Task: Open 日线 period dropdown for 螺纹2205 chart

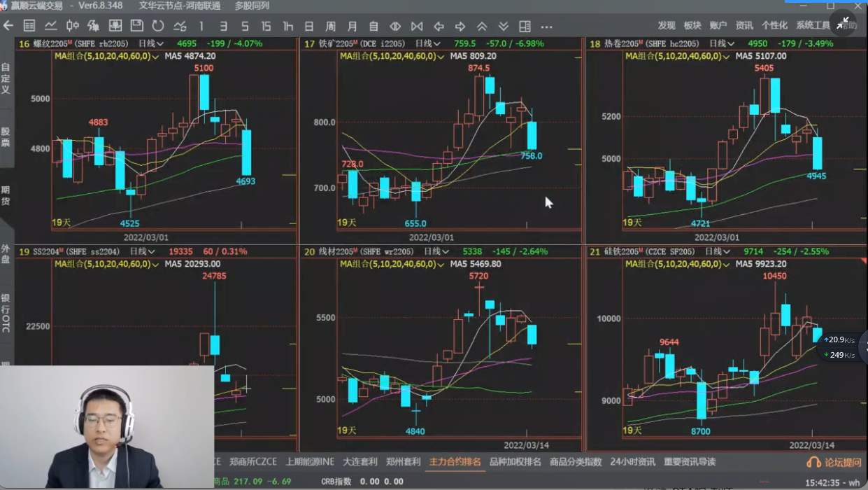Action: click(150, 43)
